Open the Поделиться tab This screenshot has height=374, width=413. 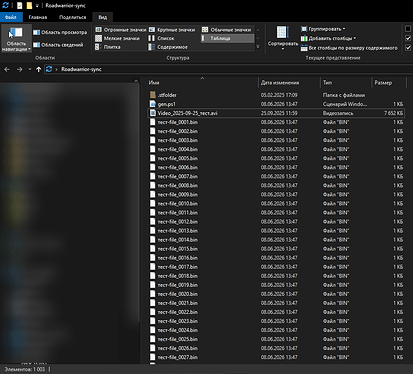(73, 17)
